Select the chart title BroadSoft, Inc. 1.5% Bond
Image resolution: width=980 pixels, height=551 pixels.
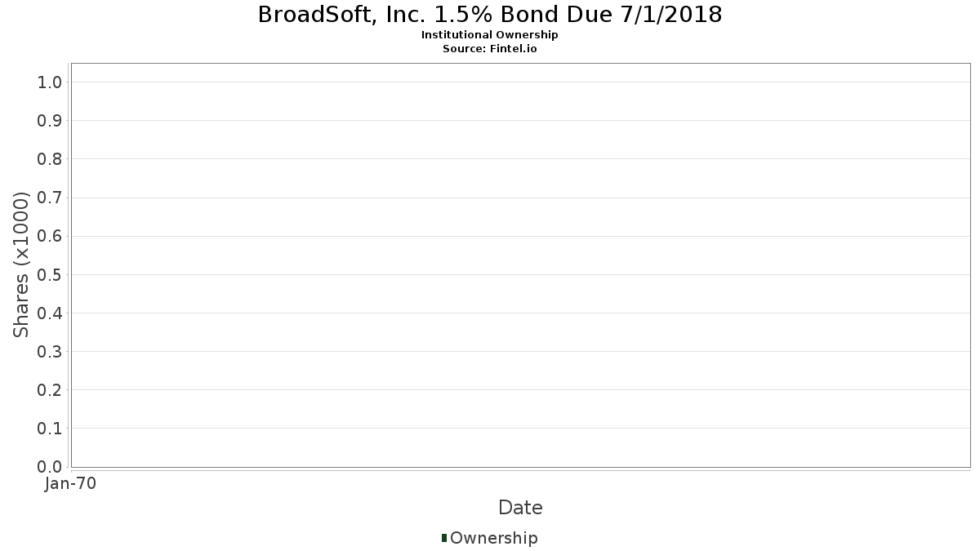490,15
